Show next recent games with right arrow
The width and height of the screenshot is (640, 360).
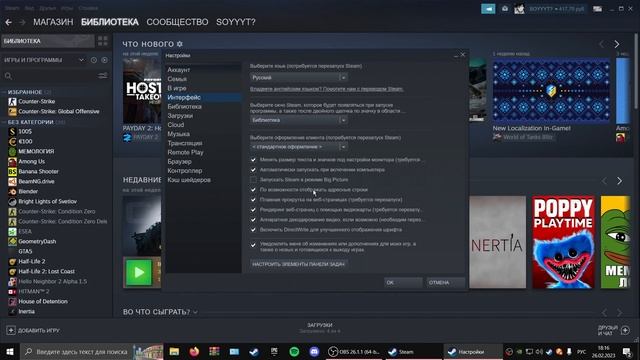[619, 181]
